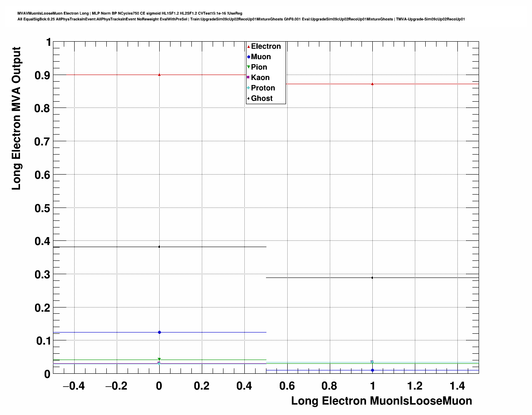Click the cyan Proton marker in legend
The height and width of the screenshot is (415, 532).
(248, 88)
